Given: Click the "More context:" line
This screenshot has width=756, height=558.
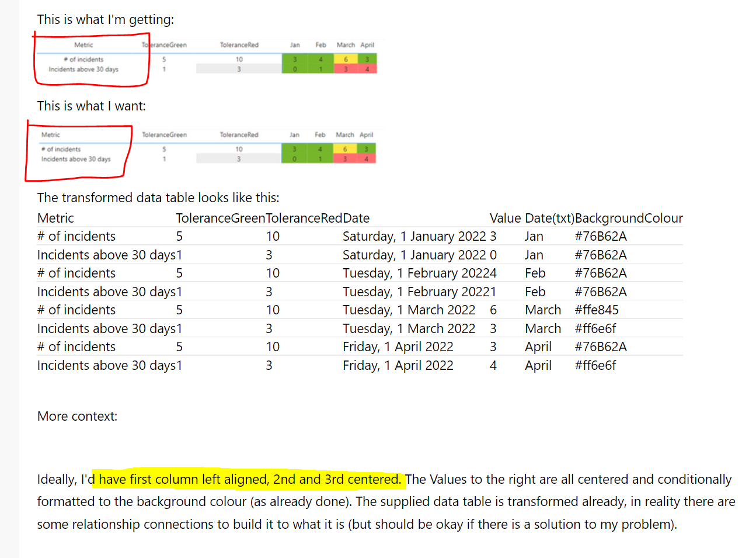Looking at the screenshot, I should pyautogui.click(x=77, y=416).
